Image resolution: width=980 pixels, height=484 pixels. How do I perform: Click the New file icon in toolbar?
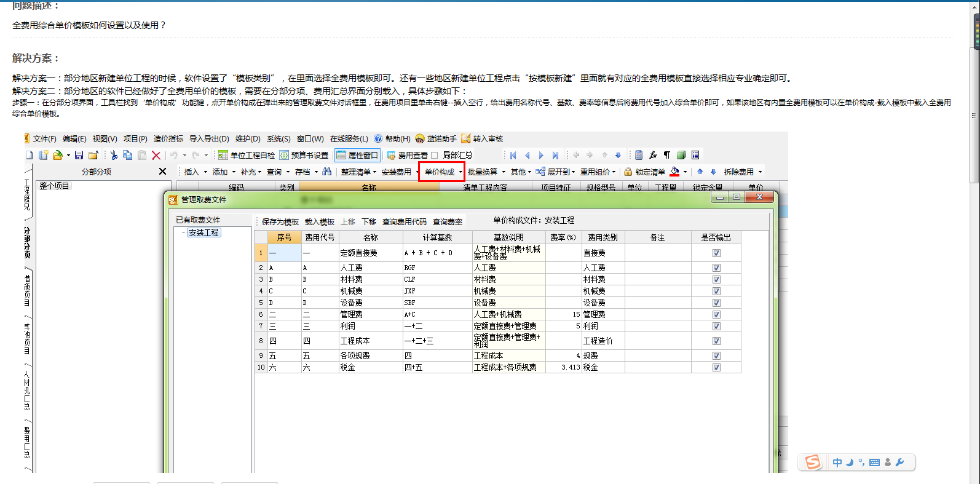coord(29,155)
